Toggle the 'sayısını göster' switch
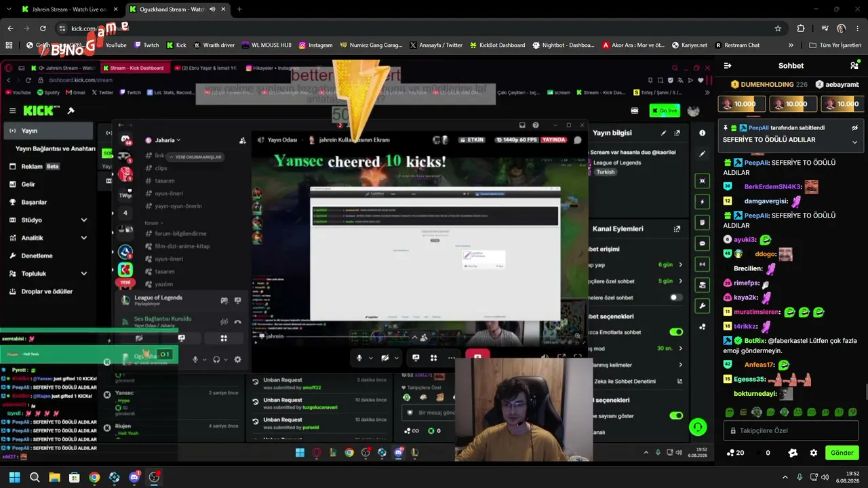868x488 pixels. coord(676,415)
